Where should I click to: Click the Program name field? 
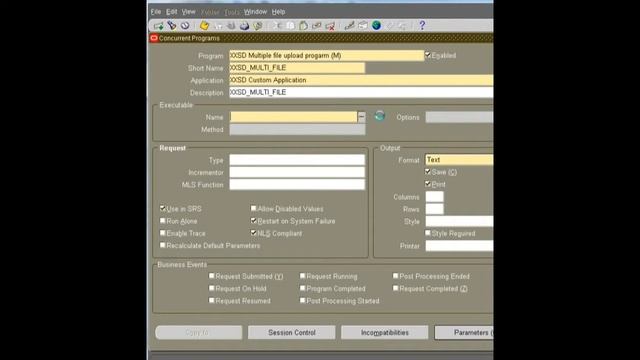point(327,56)
